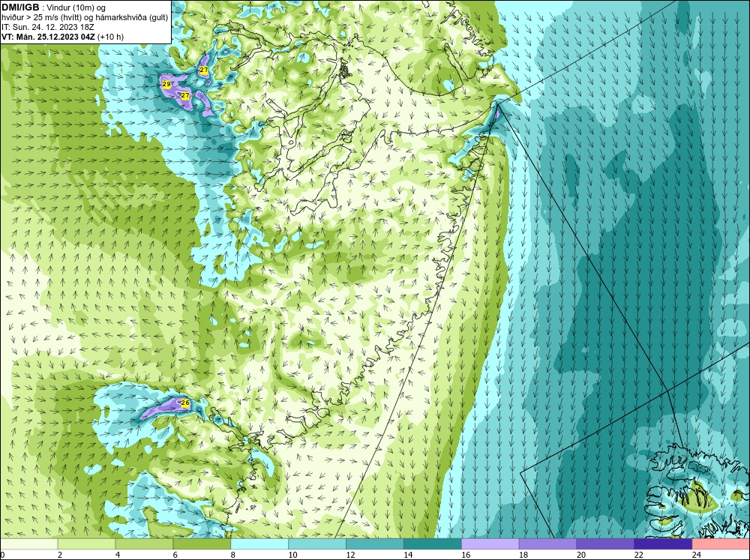Pick the 8–10 m/s light cyan legend swatch
Viewport: 750px width, 560px height.
[x=259, y=544]
